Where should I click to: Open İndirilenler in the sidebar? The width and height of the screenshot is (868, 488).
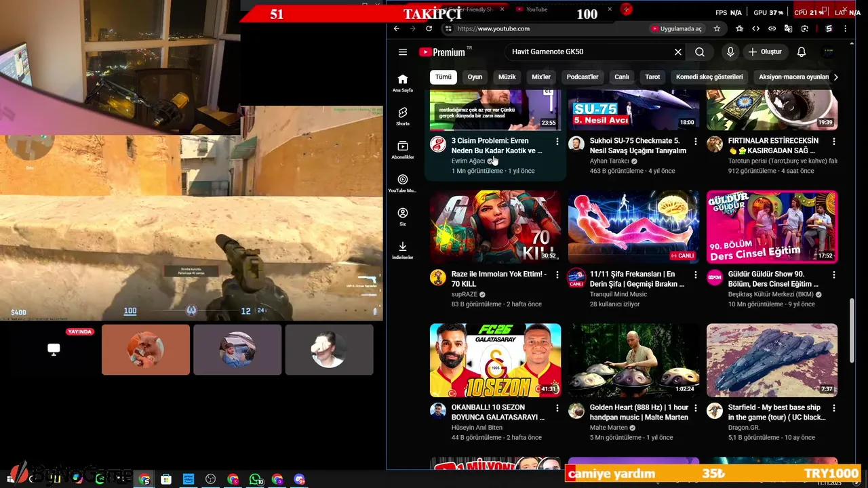[x=403, y=250]
